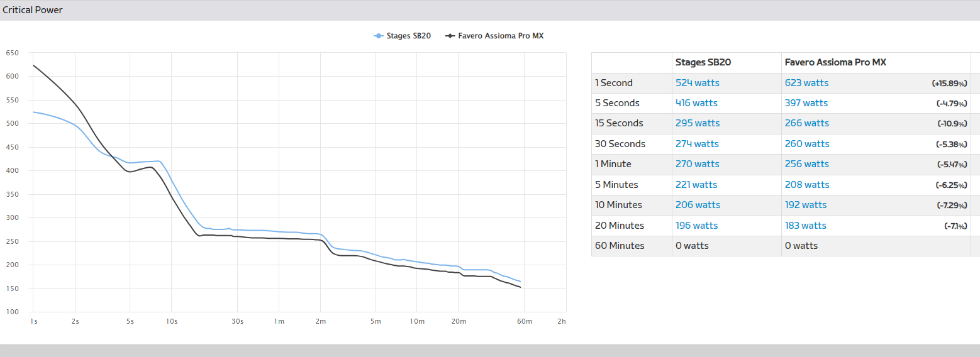
Task: Open Favero 623 watts value for 1 Second
Action: pos(807,83)
